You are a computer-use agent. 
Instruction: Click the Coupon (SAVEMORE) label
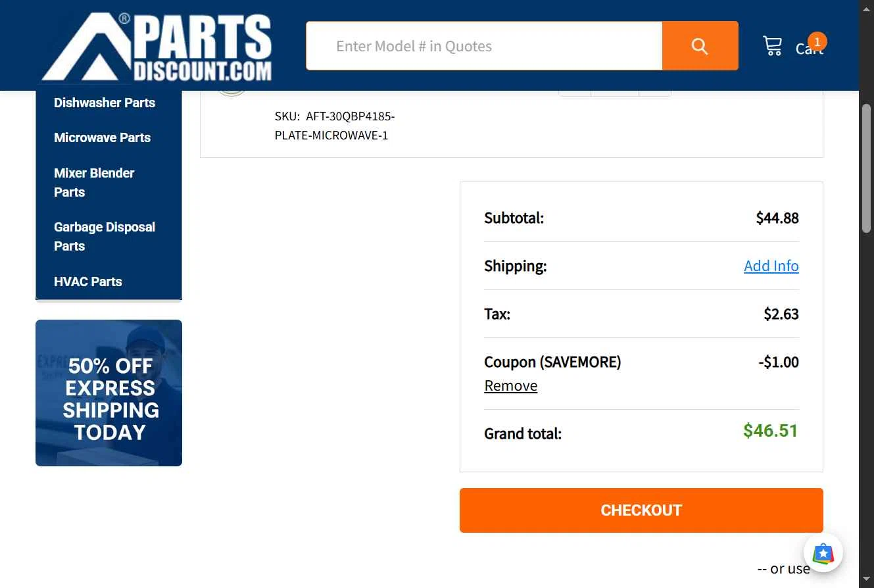pos(552,362)
